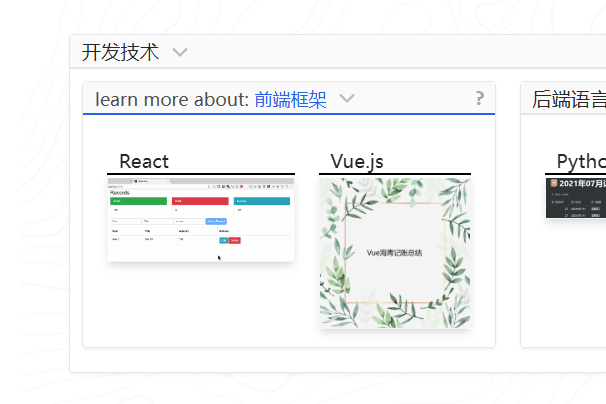Screen dimensions: 606x404
Task: Click the 开发技术 section title
Action: (x=120, y=52)
